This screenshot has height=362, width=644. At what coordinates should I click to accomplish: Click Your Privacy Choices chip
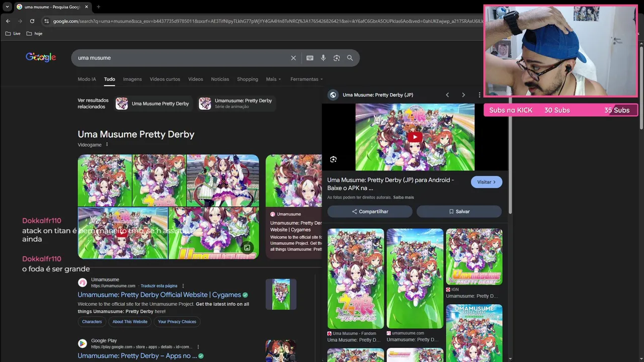[177, 322]
